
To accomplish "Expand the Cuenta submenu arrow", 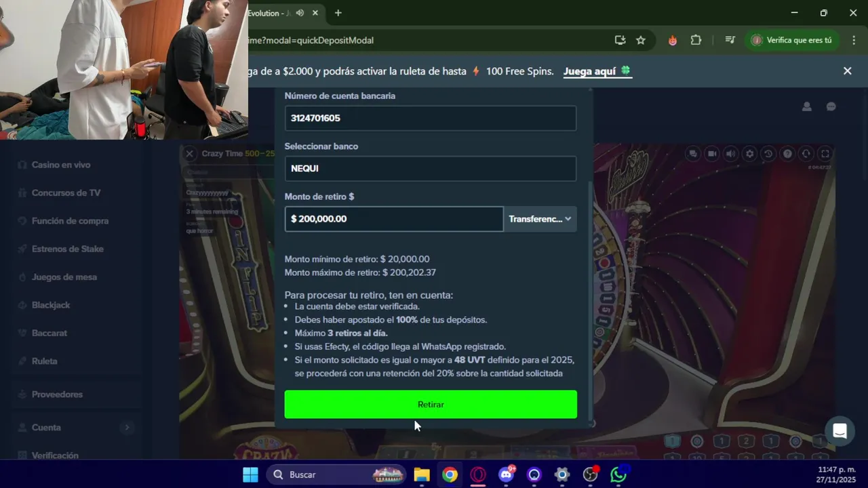I will pyautogui.click(x=127, y=427).
